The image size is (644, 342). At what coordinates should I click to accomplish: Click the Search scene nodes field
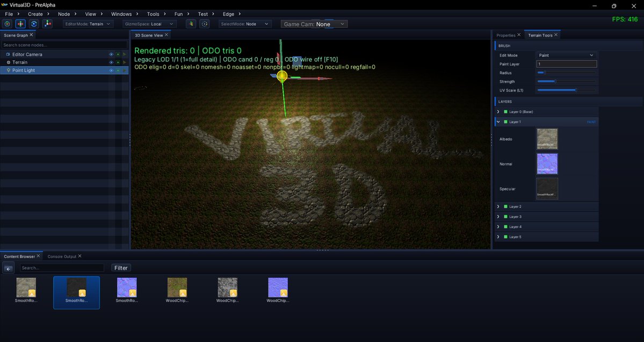point(64,45)
